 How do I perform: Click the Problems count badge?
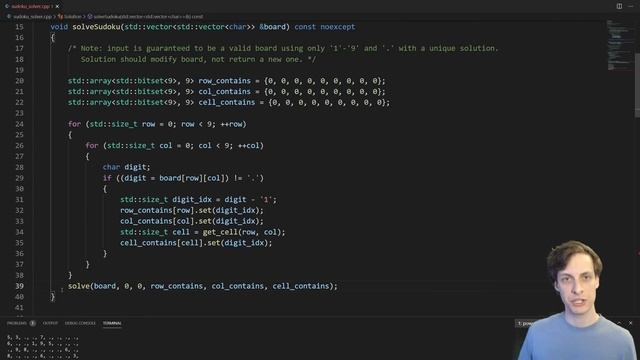(x=33, y=323)
